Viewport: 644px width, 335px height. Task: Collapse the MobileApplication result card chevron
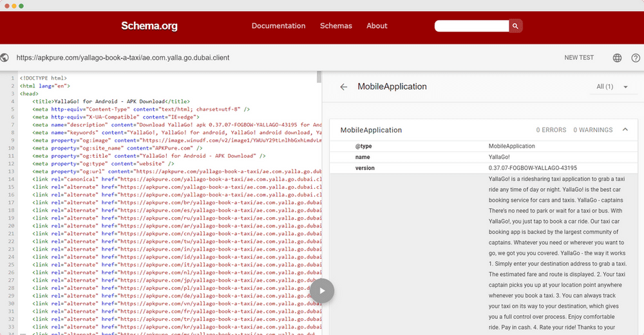(x=625, y=129)
